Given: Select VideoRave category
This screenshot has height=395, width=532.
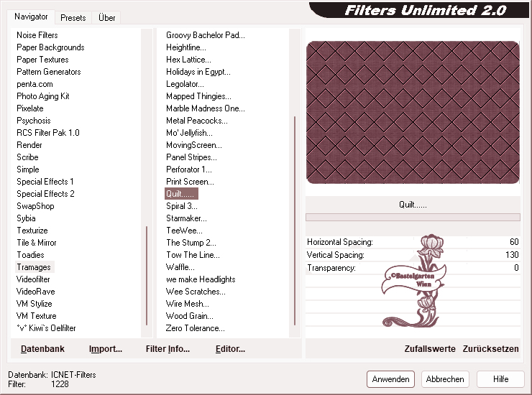Looking at the screenshot, I should point(36,292).
